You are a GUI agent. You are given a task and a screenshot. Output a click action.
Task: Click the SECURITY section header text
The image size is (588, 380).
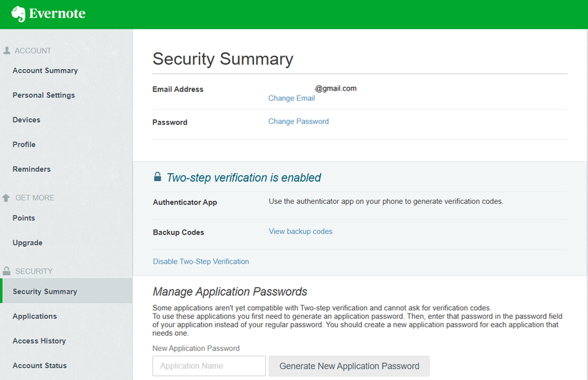33,271
